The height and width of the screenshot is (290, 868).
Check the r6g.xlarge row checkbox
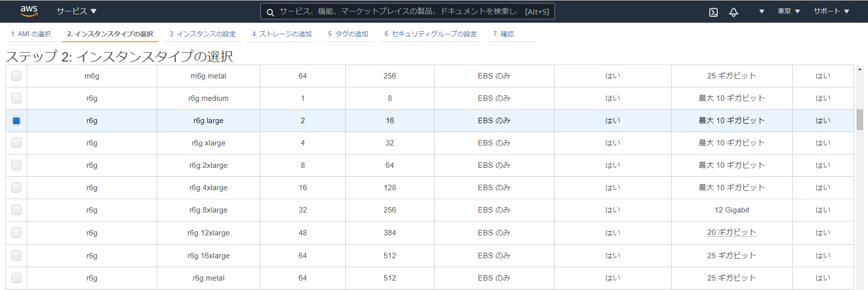pyautogui.click(x=16, y=143)
